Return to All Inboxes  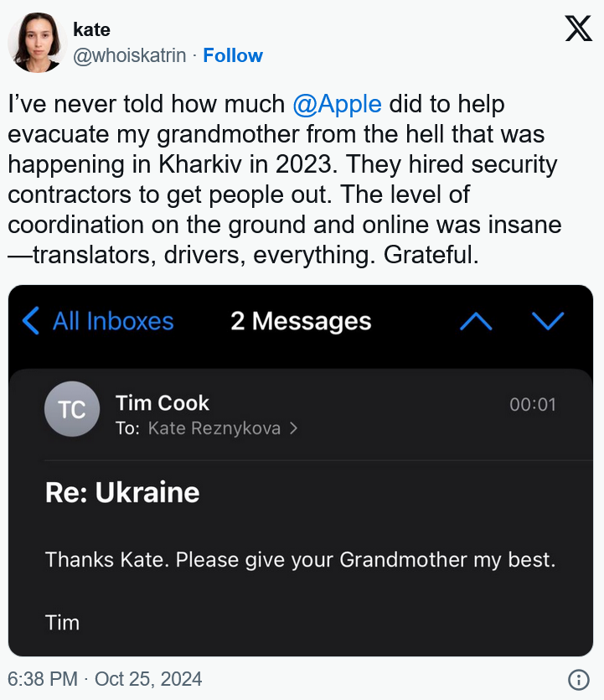coord(113,321)
